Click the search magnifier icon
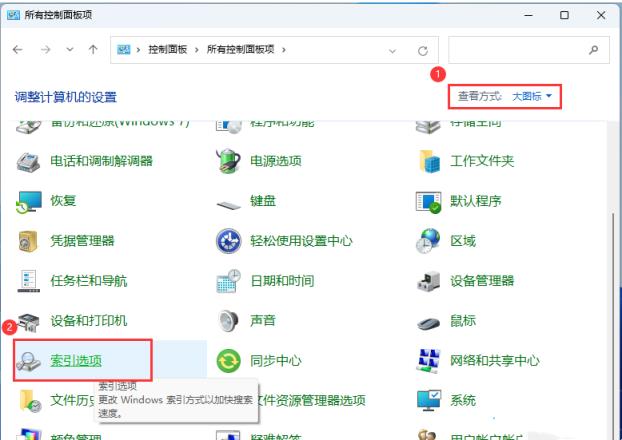This screenshot has width=622, height=440. click(x=593, y=50)
